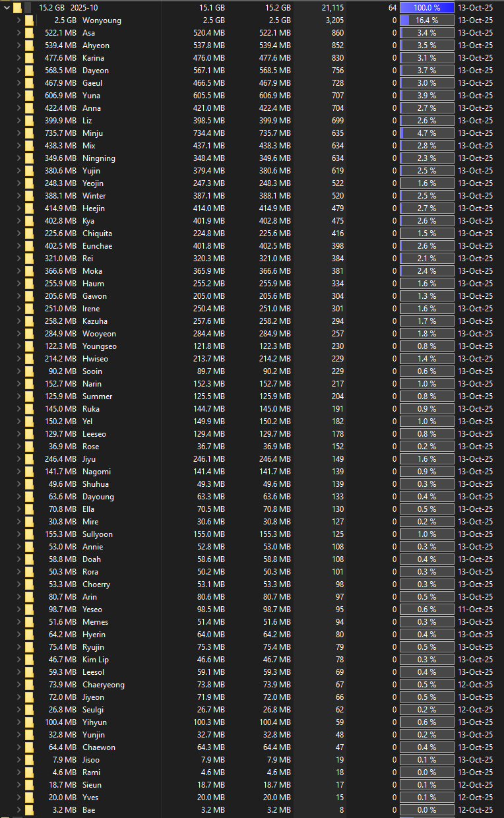Image resolution: width=504 pixels, height=818 pixels.
Task: Expand the Asa folder
Action: click(x=18, y=33)
